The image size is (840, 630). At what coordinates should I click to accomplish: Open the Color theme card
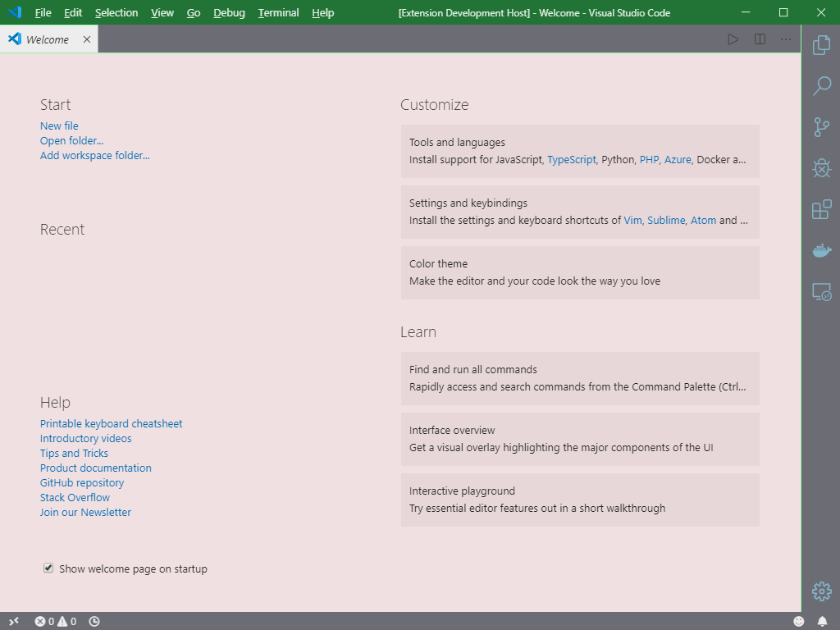tap(580, 272)
